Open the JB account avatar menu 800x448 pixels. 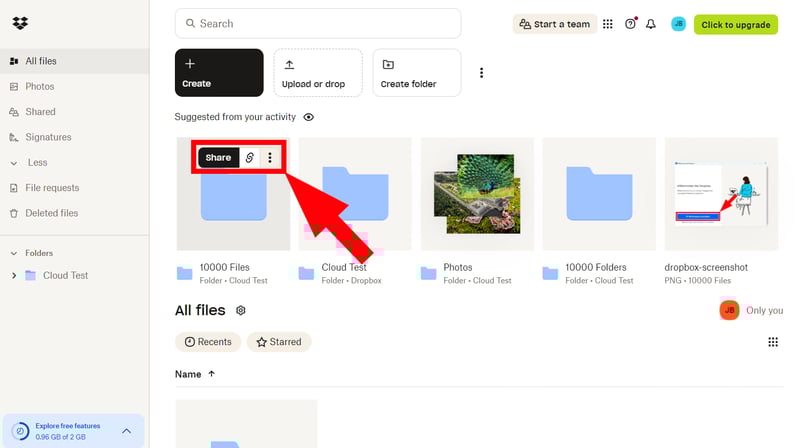coord(678,24)
